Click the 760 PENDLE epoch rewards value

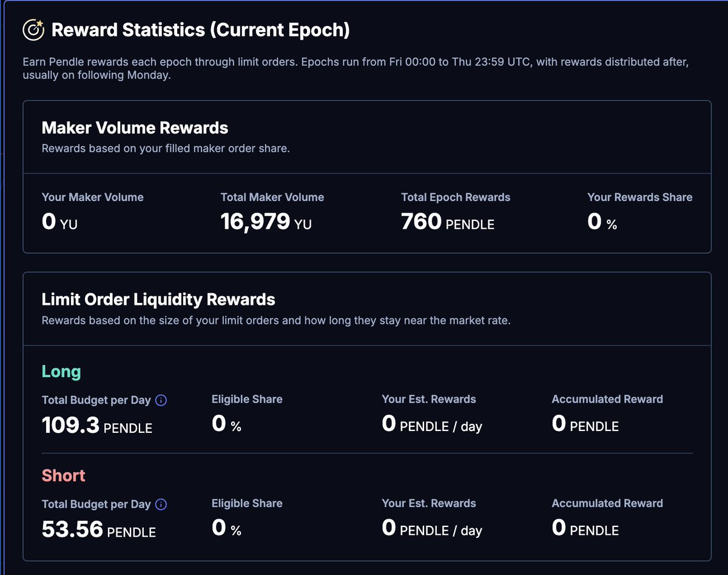pos(448,222)
